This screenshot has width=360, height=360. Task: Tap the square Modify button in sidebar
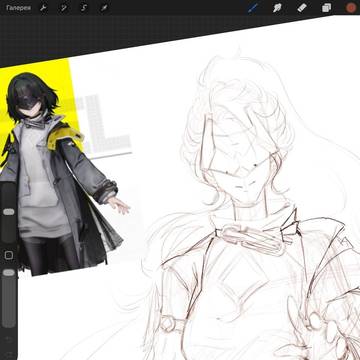coord(9,255)
